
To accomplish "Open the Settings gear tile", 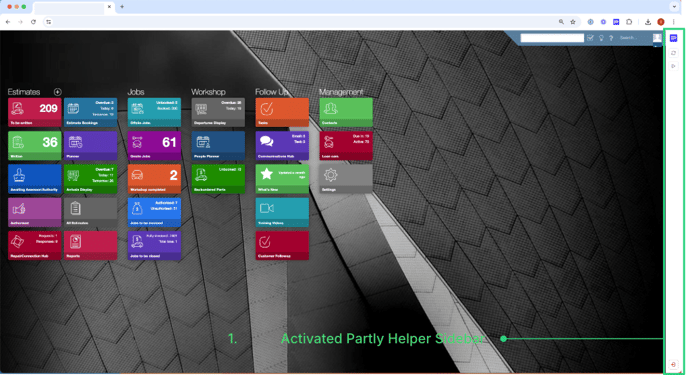I will (x=346, y=179).
